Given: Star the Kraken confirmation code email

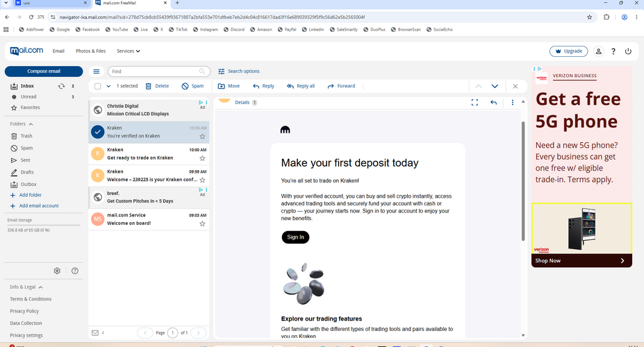Looking at the screenshot, I should [202, 180].
